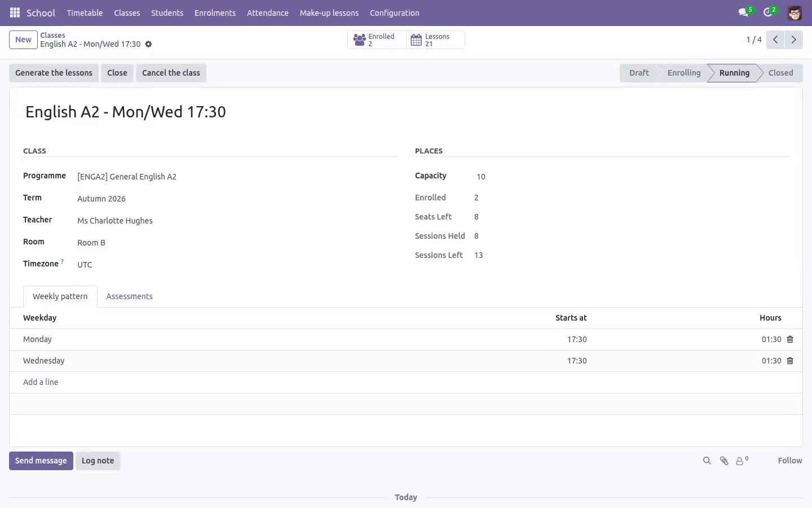Screen dimensions: 812x508
Task: Click Generate the lessons
Action: [x=54, y=73]
